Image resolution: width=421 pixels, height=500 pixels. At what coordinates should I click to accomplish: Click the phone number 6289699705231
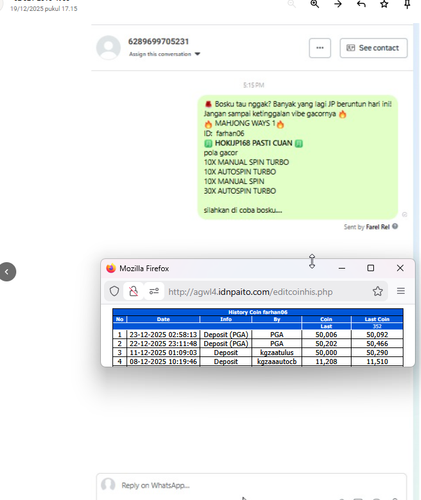click(158, 42)
